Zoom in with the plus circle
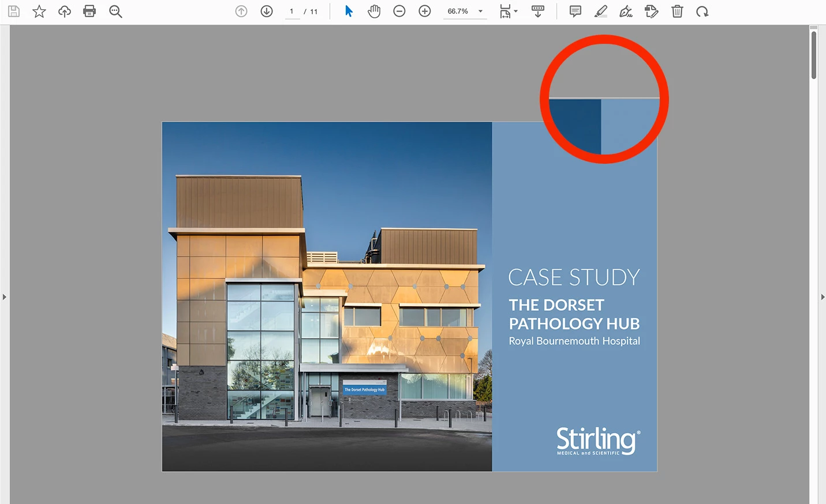The height and width of the screenshot is (504, 826). coord(425,12)
